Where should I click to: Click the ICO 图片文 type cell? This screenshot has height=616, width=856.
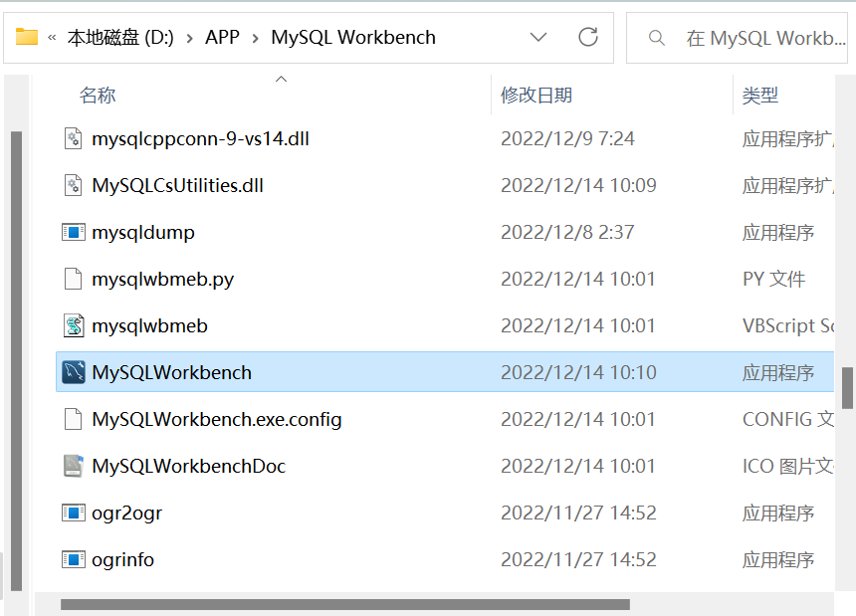pyautogui.click(x=787, y=466)
